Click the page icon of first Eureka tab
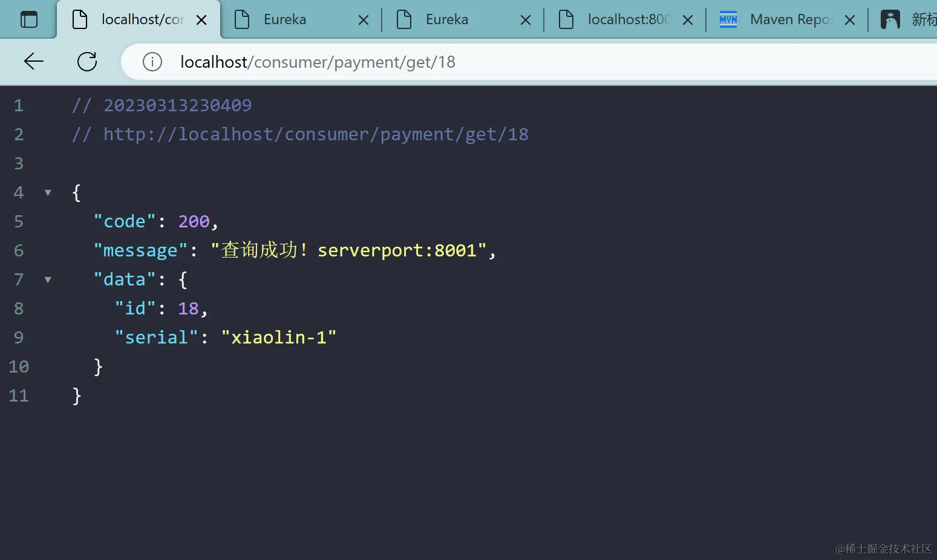 click(x=242, y=19)
